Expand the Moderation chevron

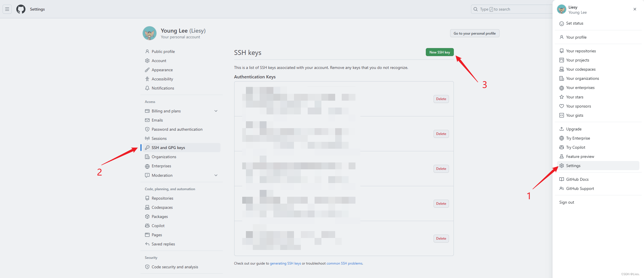(x=216, y=175)
